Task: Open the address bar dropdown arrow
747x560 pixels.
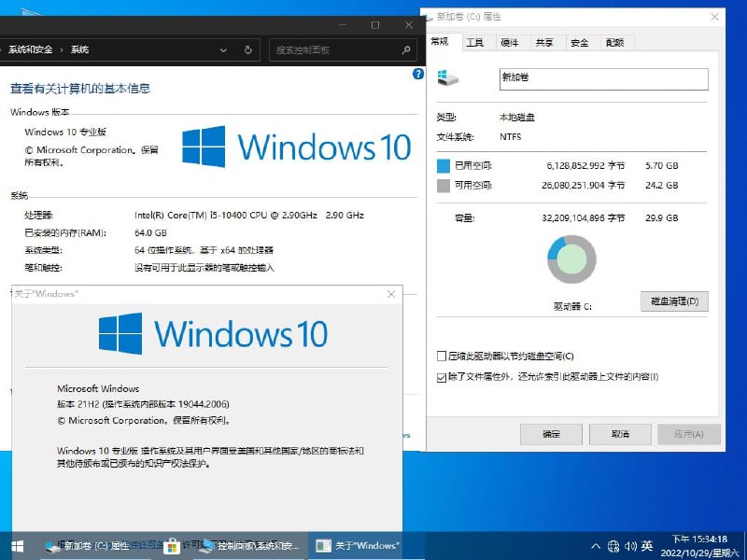Action: click(x=223, y=49)
